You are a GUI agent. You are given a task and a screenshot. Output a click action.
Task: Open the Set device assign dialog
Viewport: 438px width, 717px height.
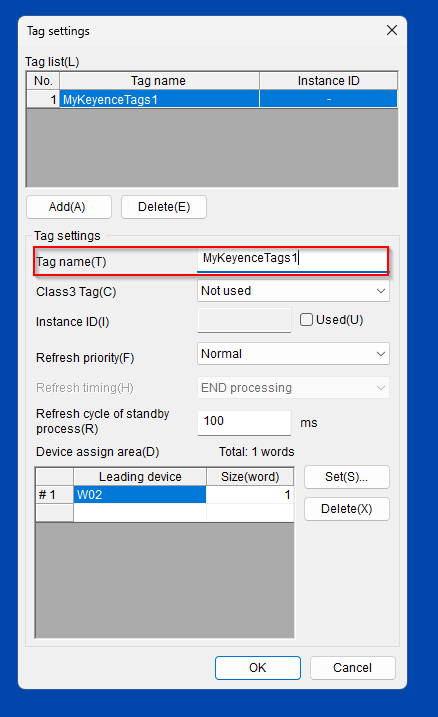point(347,477)
